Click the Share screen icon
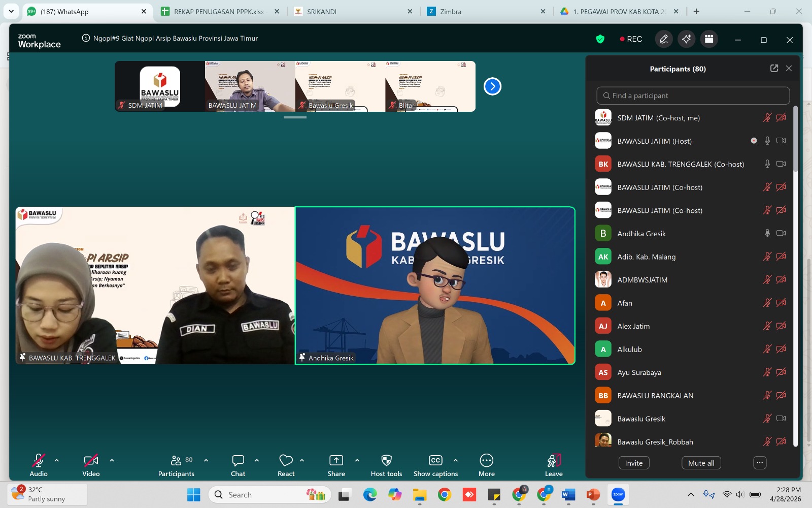 click(x=336, y=461)
